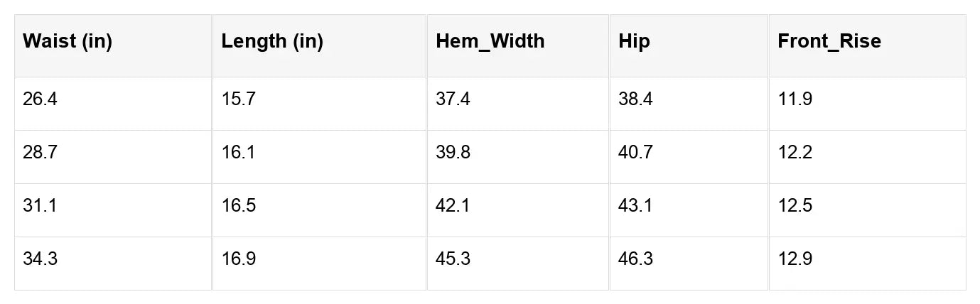Select the front rise value 12.5 cell
The width and height of the screenshot is (980, 304).
coord(795,206)
